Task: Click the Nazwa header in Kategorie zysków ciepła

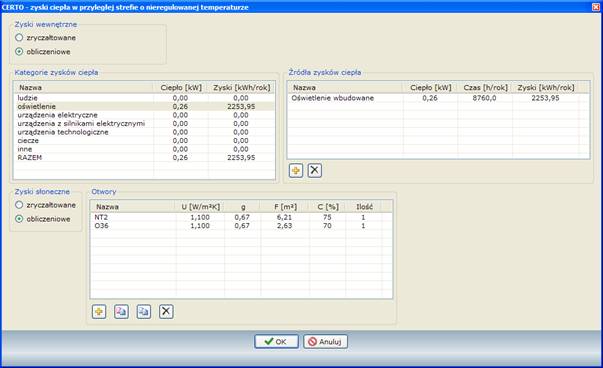Action: pos(83,88)
